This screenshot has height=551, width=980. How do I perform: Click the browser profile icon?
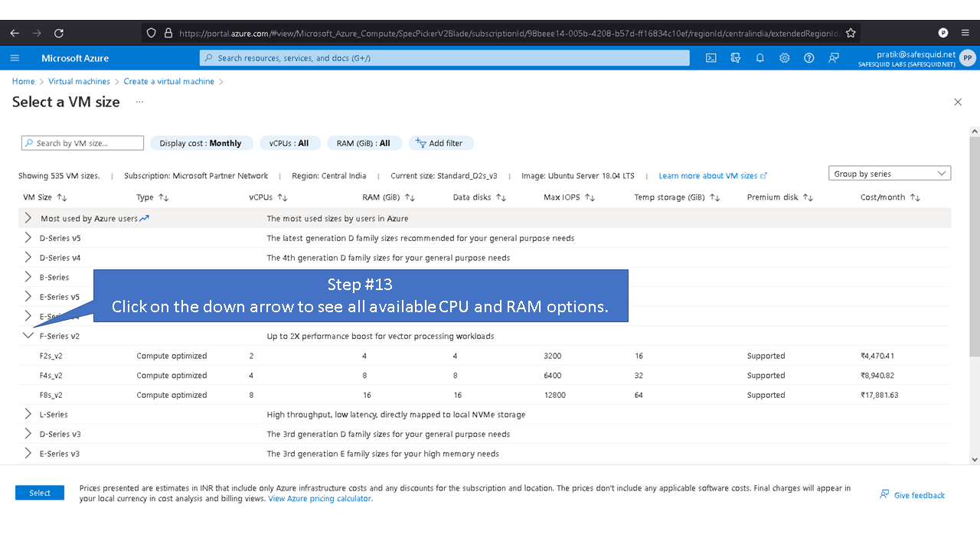pos(943,33)
